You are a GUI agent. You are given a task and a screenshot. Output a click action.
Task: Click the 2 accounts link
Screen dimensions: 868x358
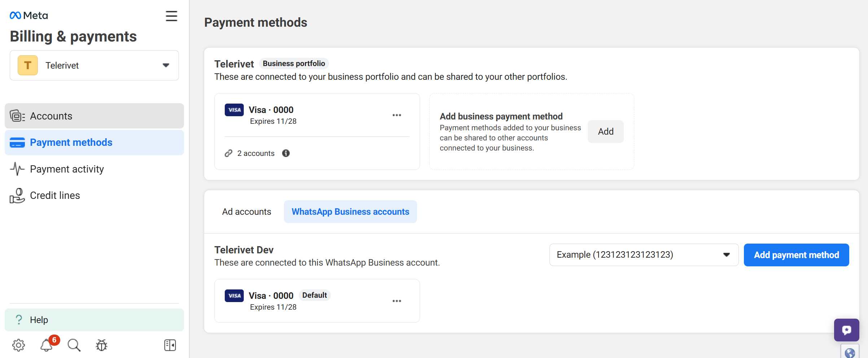[x=256, y=153]
